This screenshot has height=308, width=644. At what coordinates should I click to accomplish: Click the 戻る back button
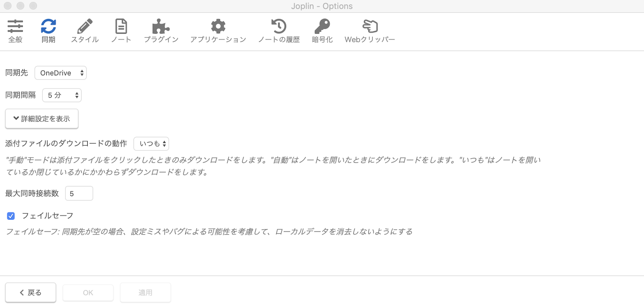pyautogui.click(x=31, y=293)
